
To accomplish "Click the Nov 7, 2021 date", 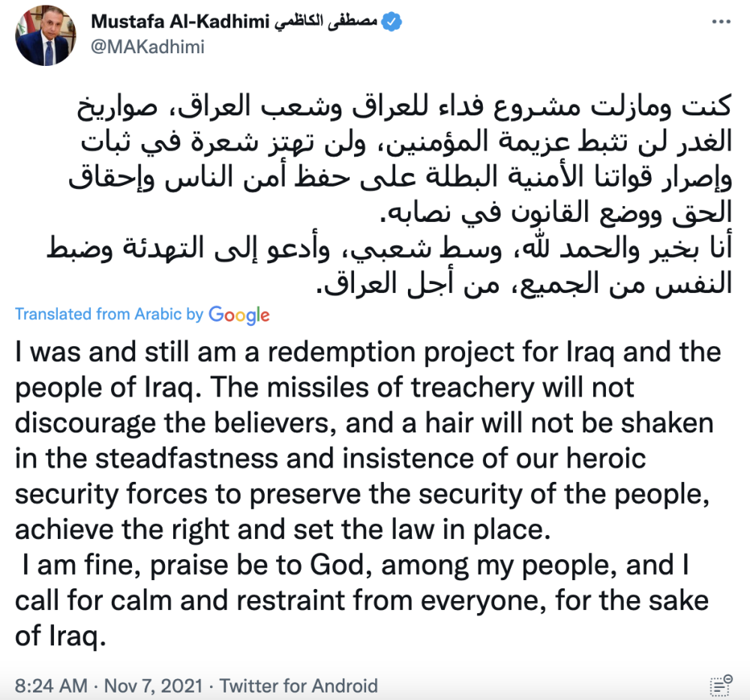I will [154, 686].
